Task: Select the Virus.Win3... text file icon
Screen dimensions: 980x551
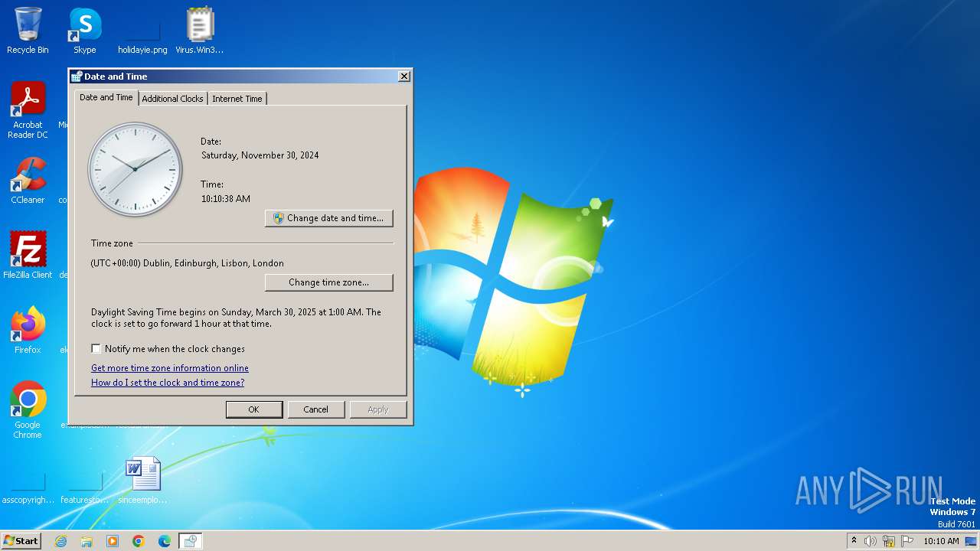Action: point(200,31)
